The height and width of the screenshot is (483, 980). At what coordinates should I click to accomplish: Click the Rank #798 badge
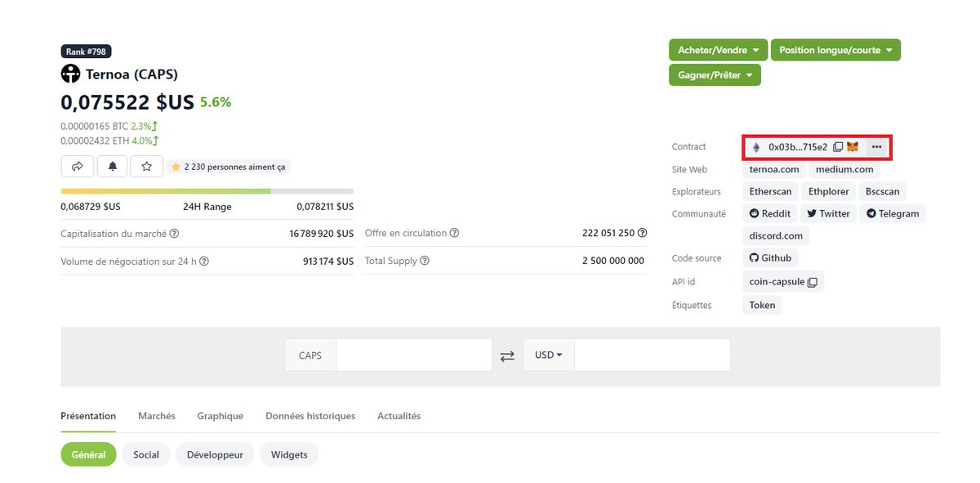click(86, 51)
